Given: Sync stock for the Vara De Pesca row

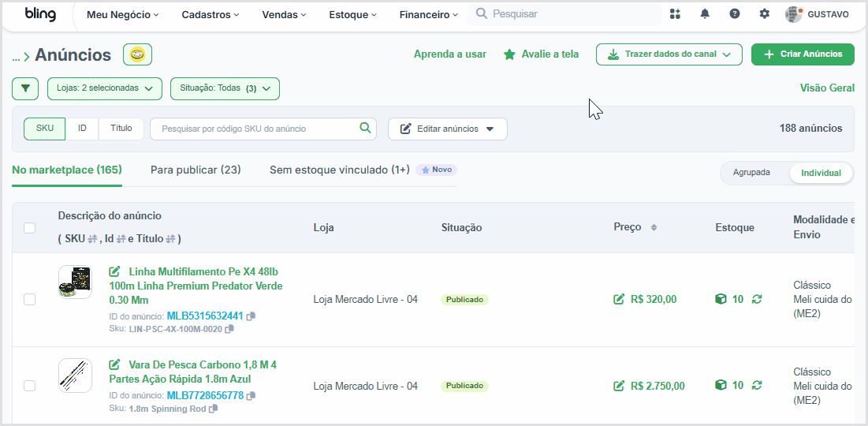Looking at the screenshot, I should coord(757,385).
